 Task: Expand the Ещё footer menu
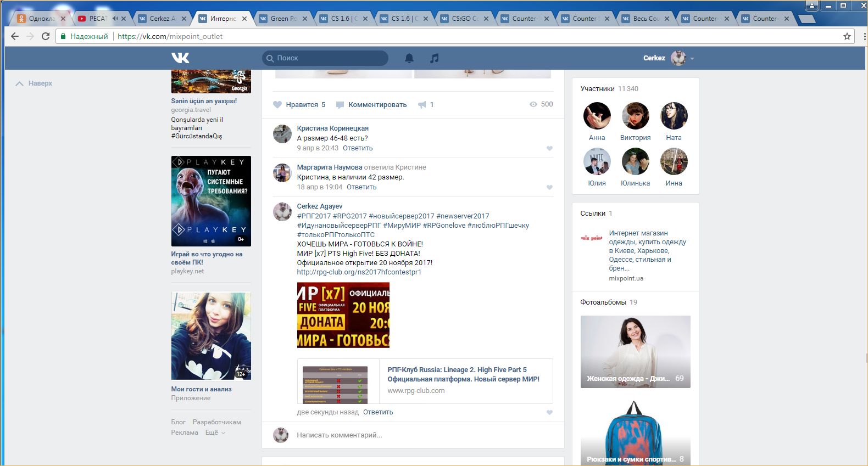point(215,433)
